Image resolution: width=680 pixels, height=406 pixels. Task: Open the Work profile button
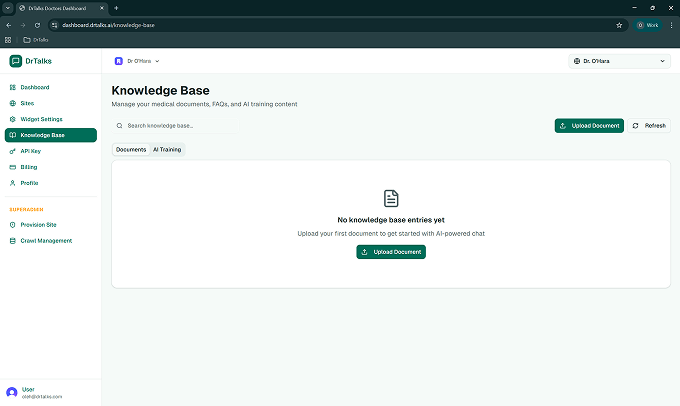647,25
